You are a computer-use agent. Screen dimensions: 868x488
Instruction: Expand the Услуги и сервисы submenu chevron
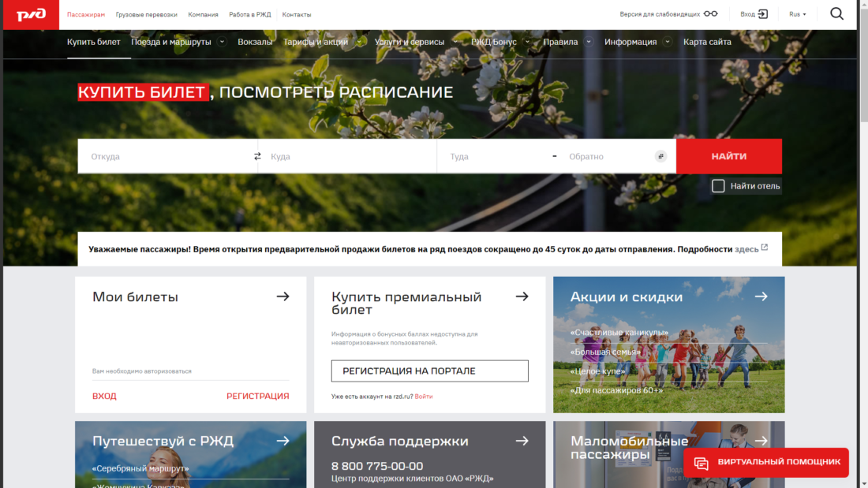tap(455, 42)
